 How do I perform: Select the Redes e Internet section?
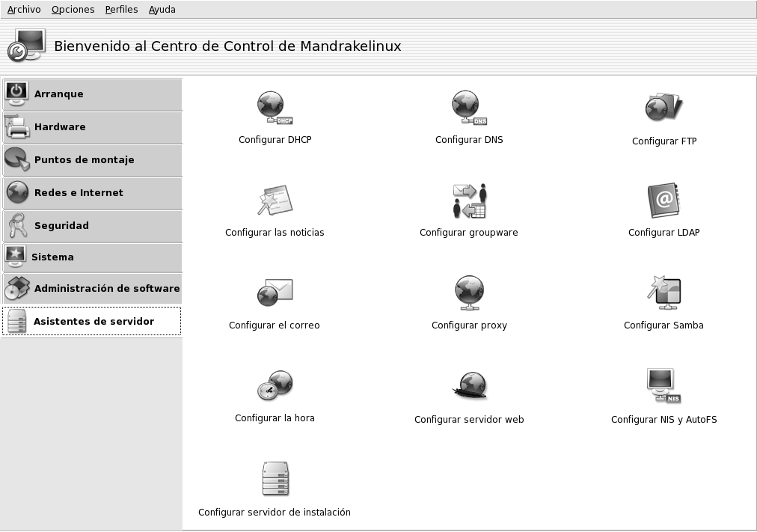[x=92, y=193]
